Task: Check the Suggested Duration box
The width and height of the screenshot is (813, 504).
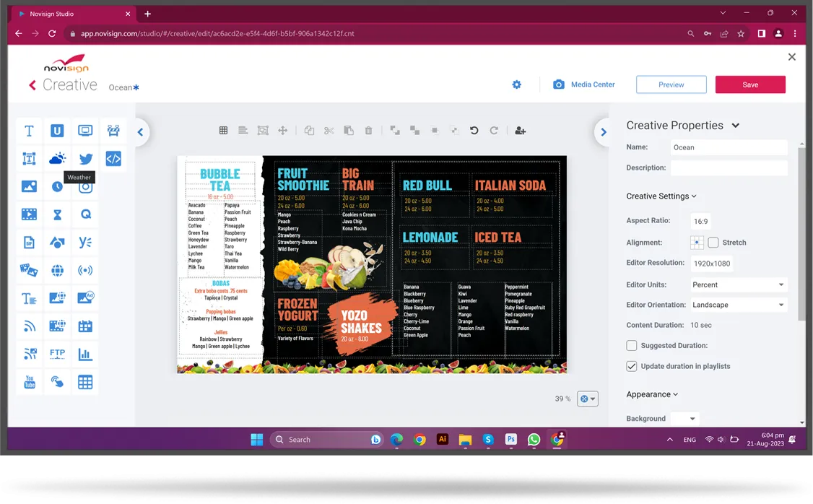Action: point(632,345)
